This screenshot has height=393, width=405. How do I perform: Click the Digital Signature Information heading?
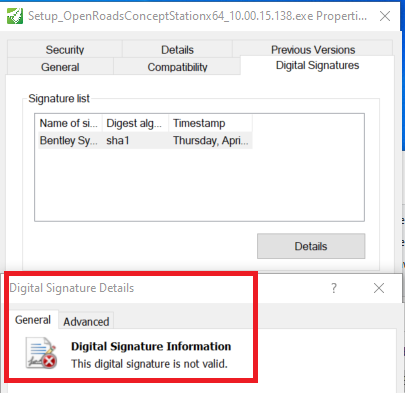pyautogui.click(x=151, y=346)
